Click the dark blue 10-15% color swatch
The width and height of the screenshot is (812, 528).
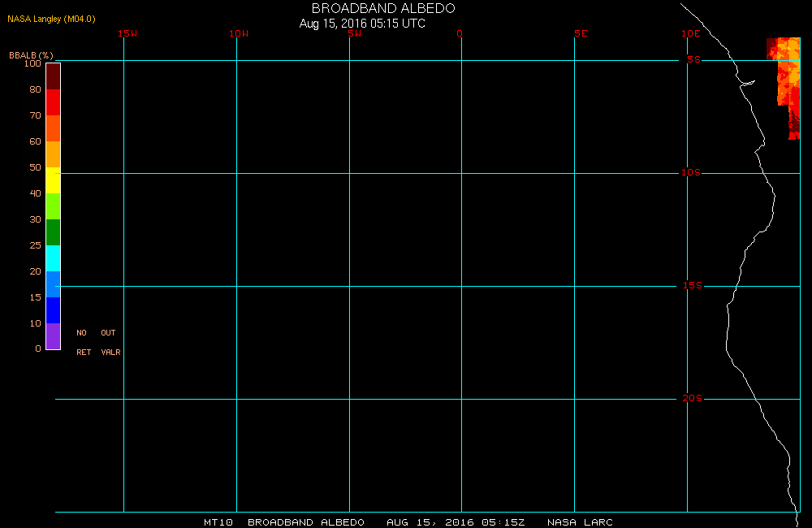pos(54,309)
